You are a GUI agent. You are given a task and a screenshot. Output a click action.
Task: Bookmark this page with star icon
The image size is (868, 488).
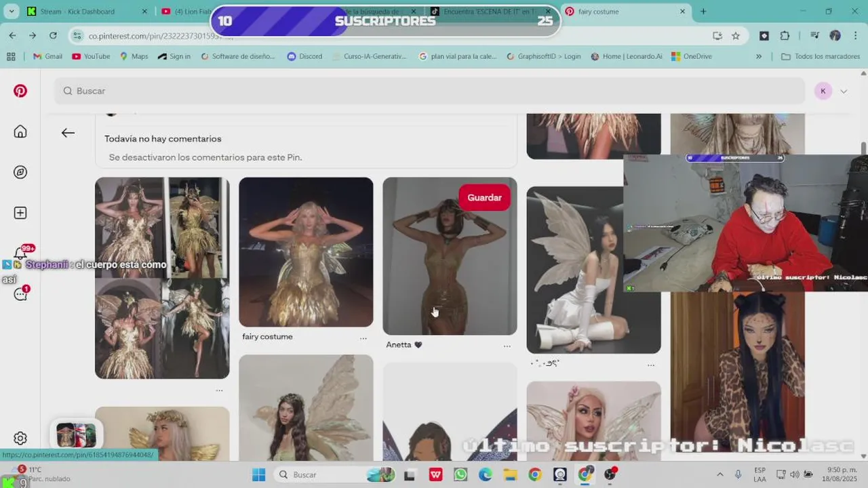[736, 36]
